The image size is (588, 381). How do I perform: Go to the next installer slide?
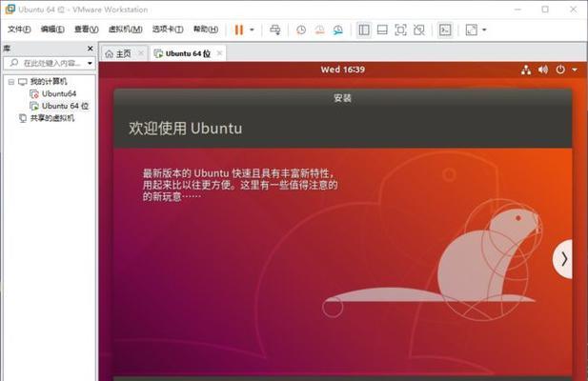click(x=563, y=259)
